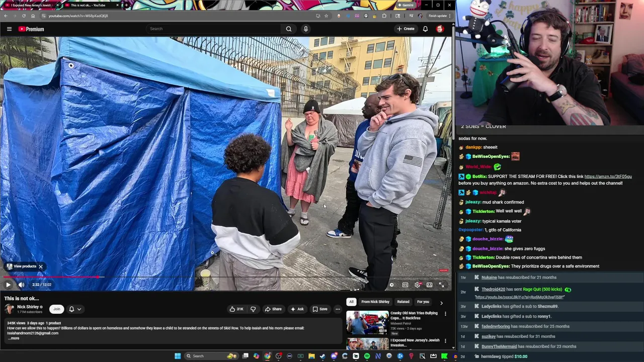644x362 pixels.
Task: Click the magnifier search button
Action: point(289,29)
